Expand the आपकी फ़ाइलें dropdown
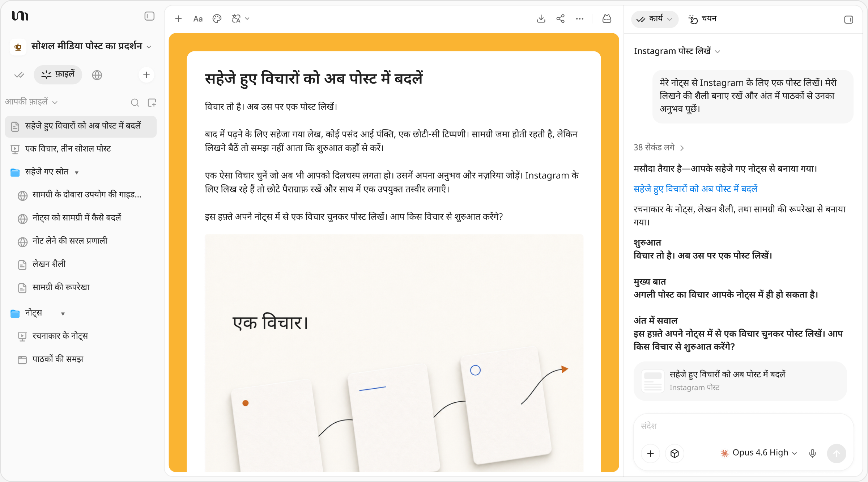The height and width of the screenshot is (482, 868). [31, 102]
